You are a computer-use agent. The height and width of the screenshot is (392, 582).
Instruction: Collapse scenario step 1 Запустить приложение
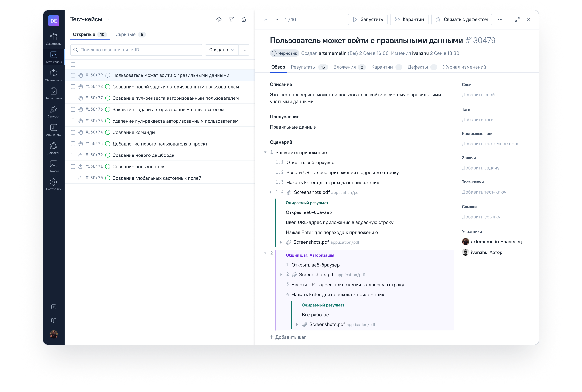[x=265, y=152]
